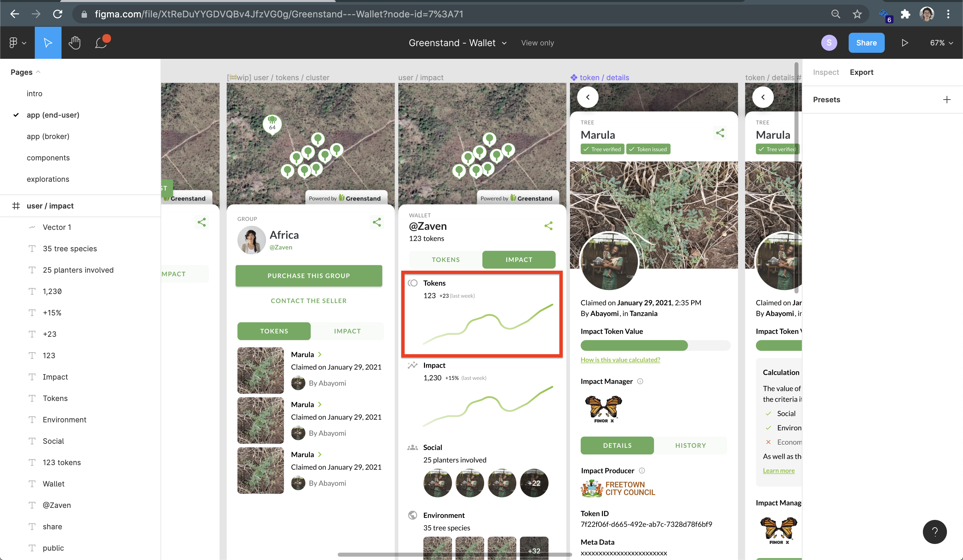The image size is (963, 560).
Task: Open the Figma main menu icon
Action: [18, 43]
